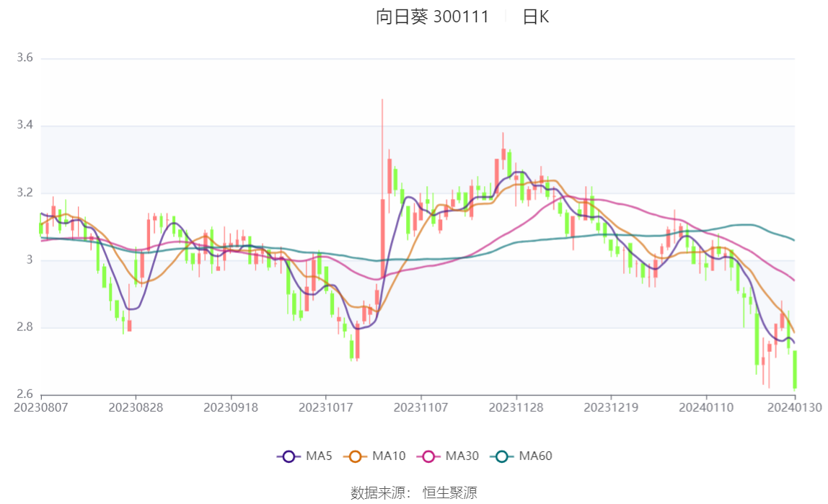Click the 20240130 date axis label
Image resolution: width=828 pixels, height=504 pixels.
(795, 407)
